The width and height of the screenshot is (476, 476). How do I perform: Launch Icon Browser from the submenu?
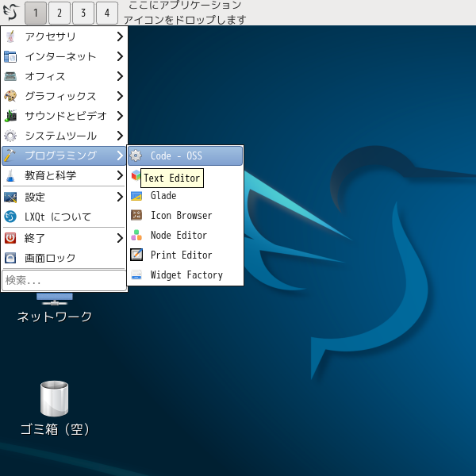tap(185, 215)
